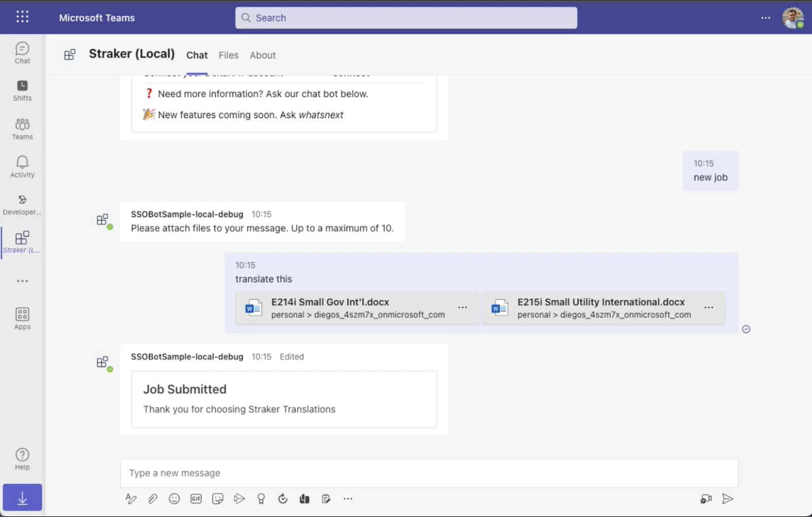Image resolution: width=812 pixels, height=517 pixels.
Task: Click the send message arrow
Action: tap(727, 499)
